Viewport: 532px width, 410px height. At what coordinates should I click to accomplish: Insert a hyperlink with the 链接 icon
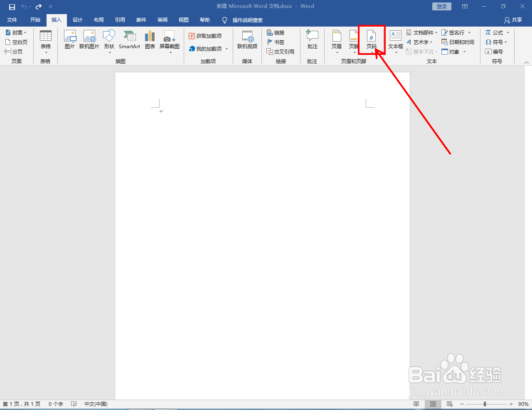[x=276, y=32]
